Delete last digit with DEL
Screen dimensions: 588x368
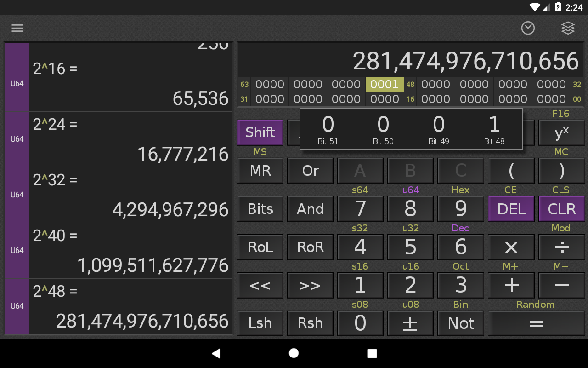[x=511, y=209]
